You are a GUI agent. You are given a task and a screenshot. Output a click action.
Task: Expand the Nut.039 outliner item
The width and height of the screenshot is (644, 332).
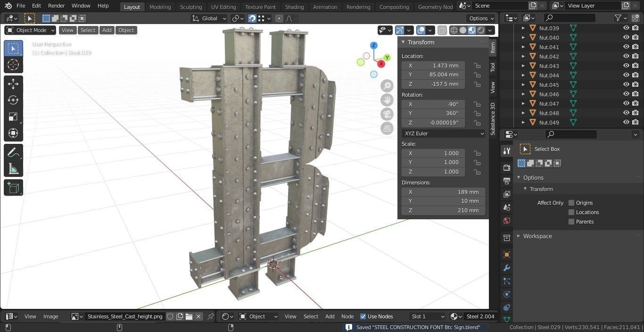click(523, 28)
